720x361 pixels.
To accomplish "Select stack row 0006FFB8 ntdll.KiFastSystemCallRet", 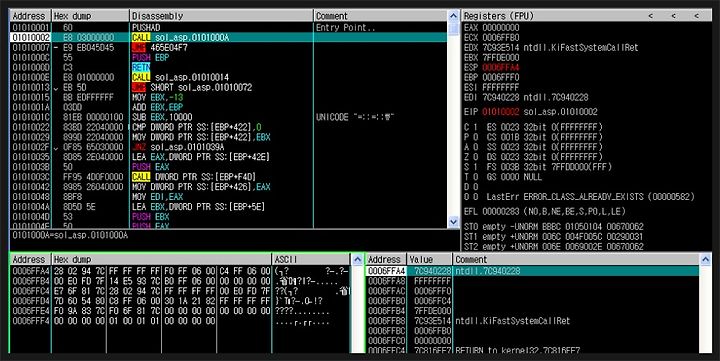I will (533, 321).
